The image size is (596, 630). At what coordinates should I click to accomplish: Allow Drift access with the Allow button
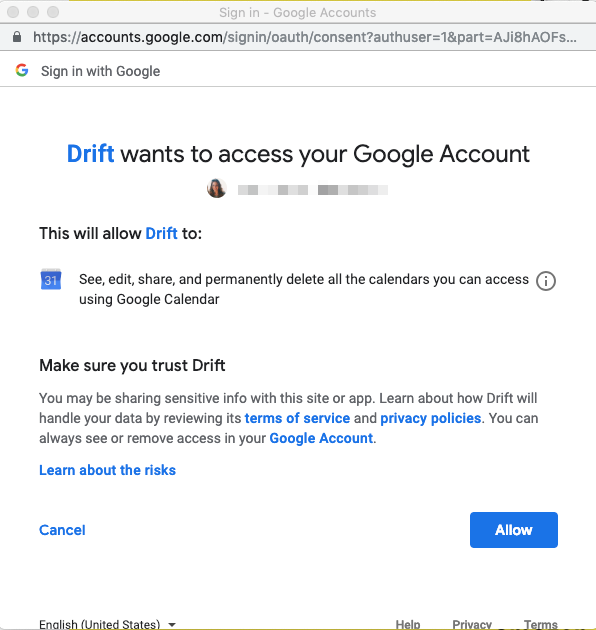point(514,530)
